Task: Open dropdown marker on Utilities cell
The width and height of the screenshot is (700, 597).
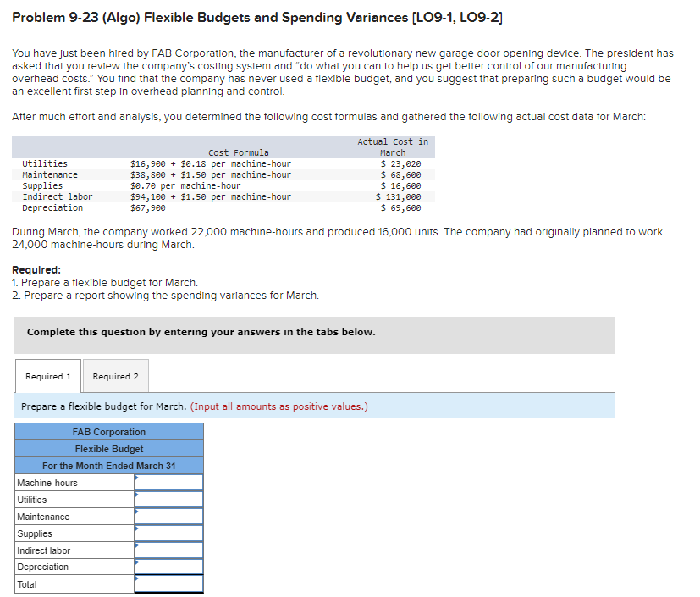Action: [136, 495]
